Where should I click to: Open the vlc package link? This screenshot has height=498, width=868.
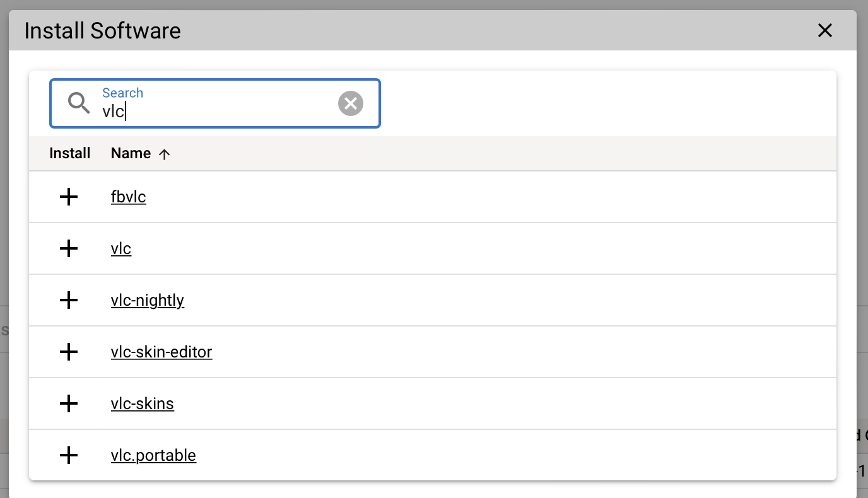coord(121,249)
